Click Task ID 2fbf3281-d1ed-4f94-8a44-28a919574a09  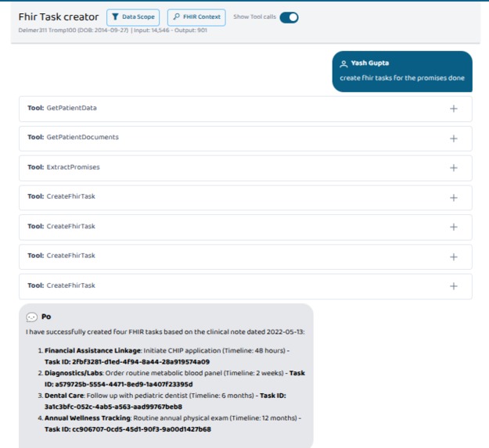tap(127, 362)
